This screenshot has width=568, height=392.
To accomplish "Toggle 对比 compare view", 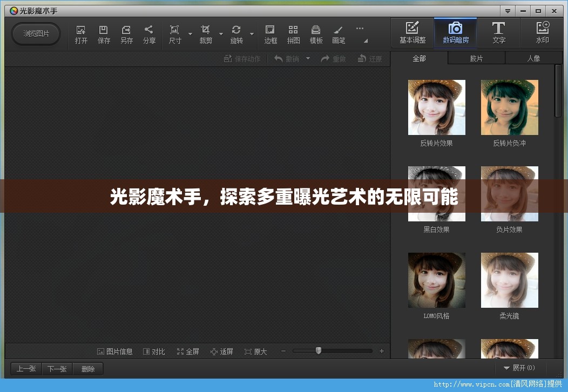I will (154, 352).
